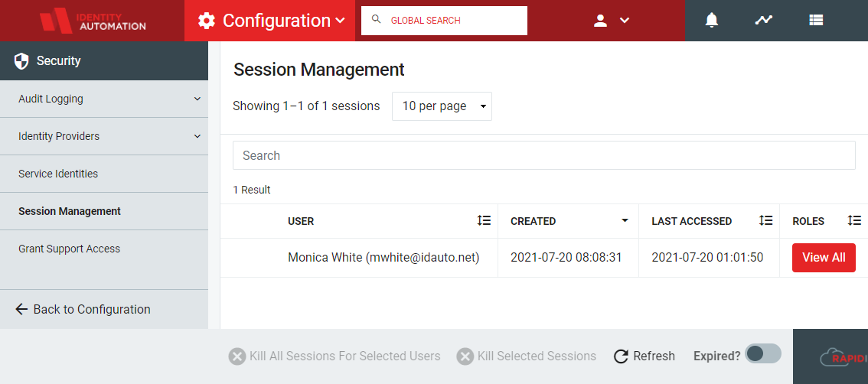
Task: Open the Identity Providers menu
Action: (x=104, y=136)
